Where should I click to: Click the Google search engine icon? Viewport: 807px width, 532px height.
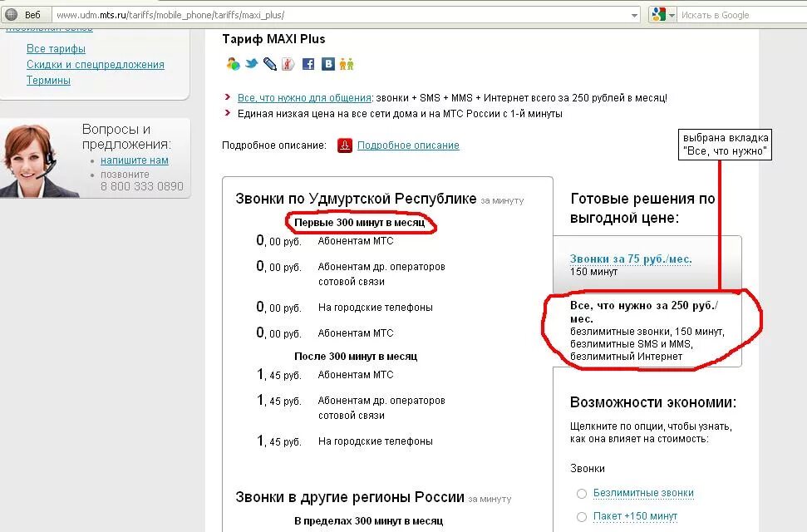pyautogui.click(x=659, y=14)
